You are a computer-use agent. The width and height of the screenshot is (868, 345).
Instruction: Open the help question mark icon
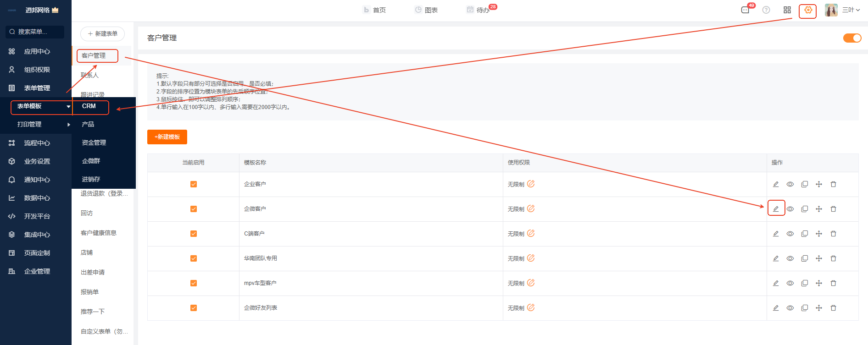(x=766, y=10)
